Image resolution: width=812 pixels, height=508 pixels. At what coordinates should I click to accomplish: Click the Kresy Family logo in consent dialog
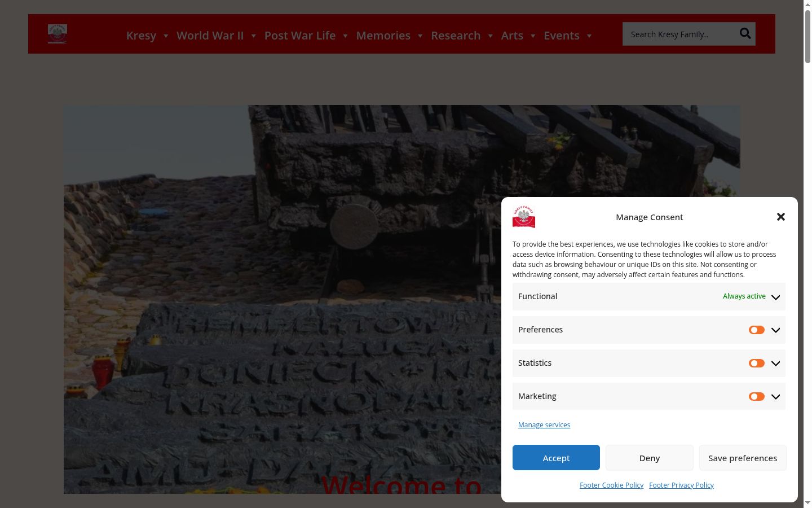click(524, 217)
